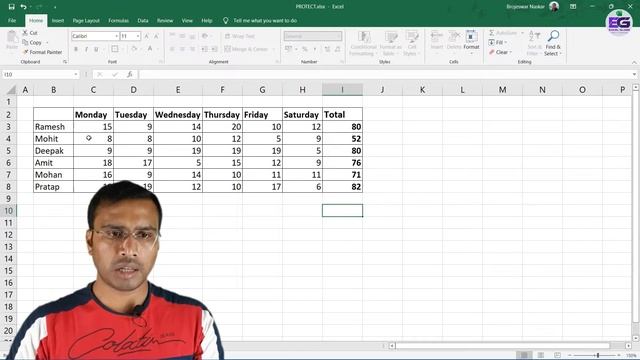Screen dimensions: 640x360
Task: Click the Ribbon Display Options icon
Action: click(x=573, y=7)
